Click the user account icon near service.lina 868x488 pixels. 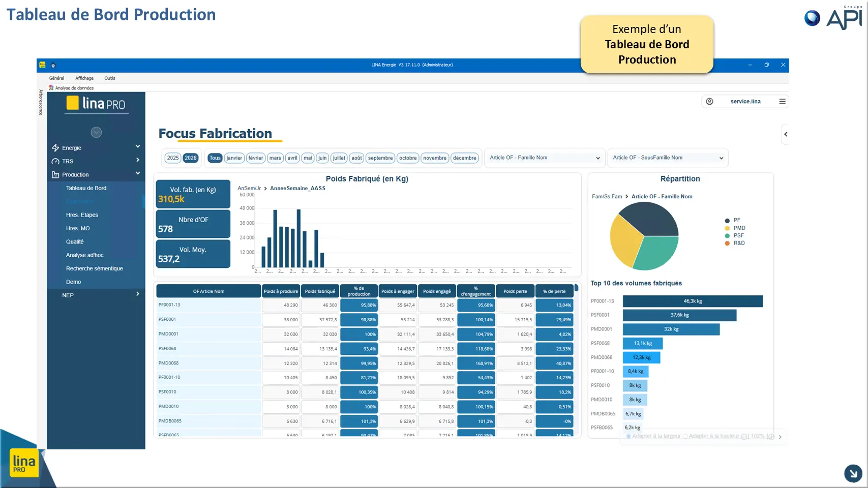(x=709, y=101)
